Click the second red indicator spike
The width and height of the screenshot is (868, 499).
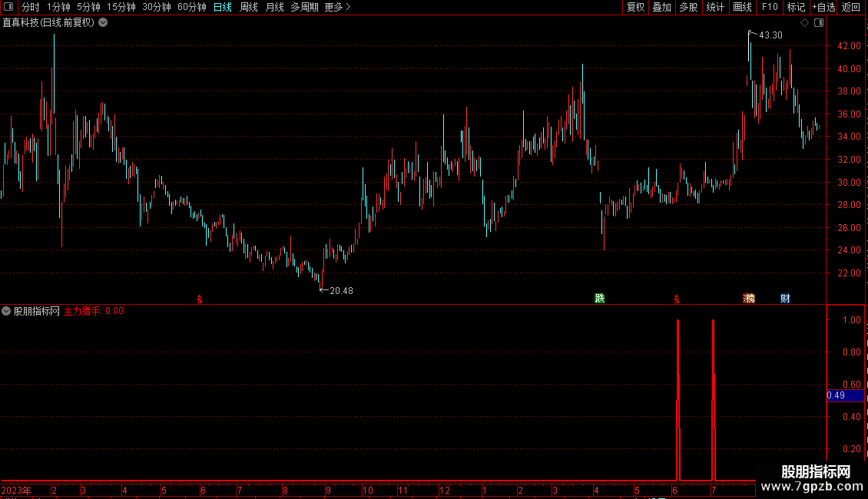[x=713, y=400]
